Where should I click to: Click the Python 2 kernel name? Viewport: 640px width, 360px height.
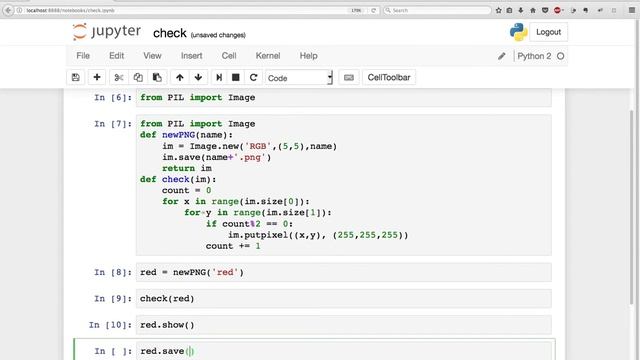[x=534, y=56]
